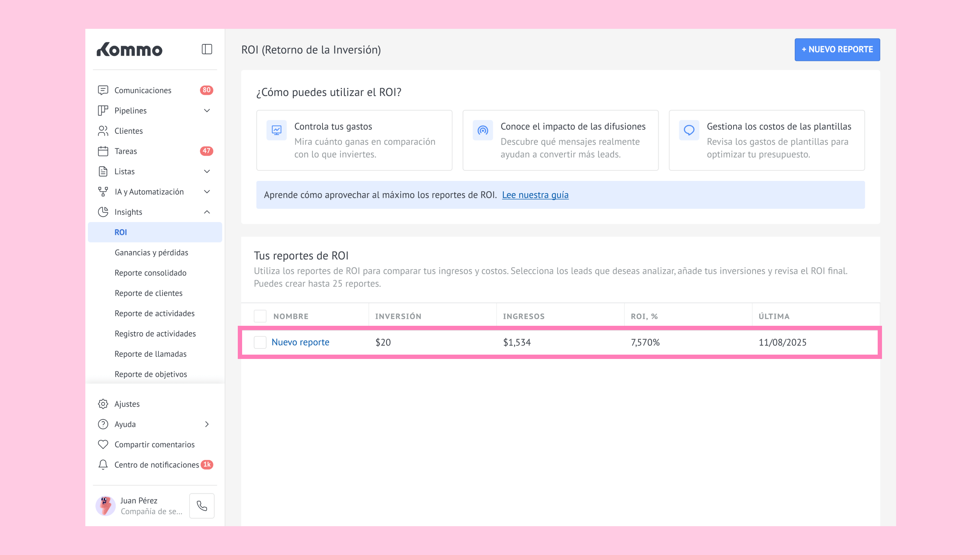This screenshot has height=555, width=980.
Task: Click the Ajustes gear icon
Action: [103, 404]
